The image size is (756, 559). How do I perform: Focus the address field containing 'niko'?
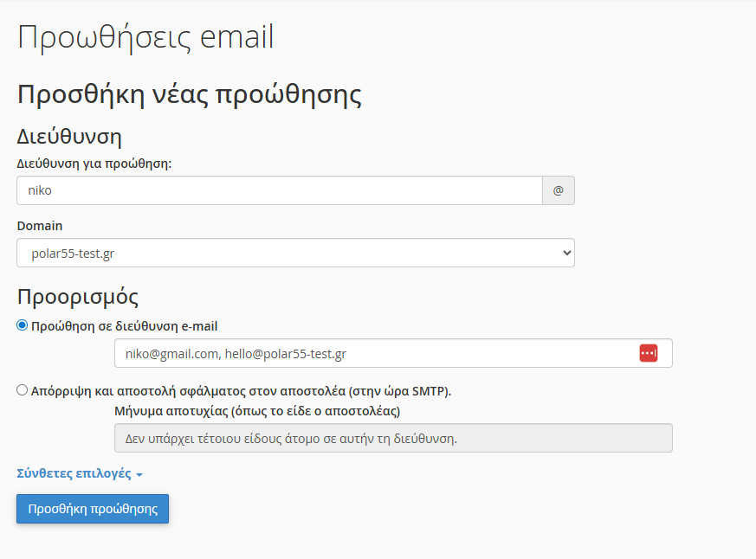pyautogui.click(x=279, y=190)
